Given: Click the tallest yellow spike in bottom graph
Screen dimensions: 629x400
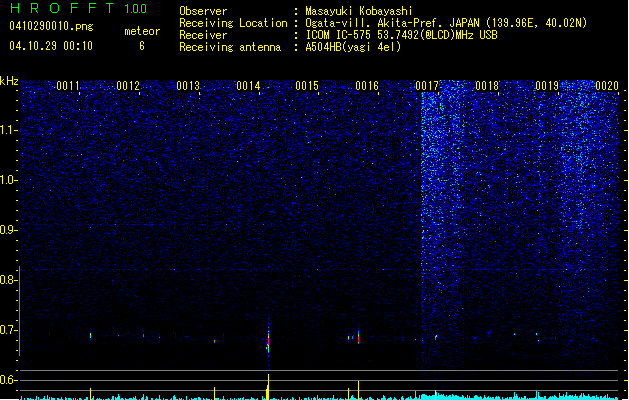Looking at the screenshot, I should (268, 386).
